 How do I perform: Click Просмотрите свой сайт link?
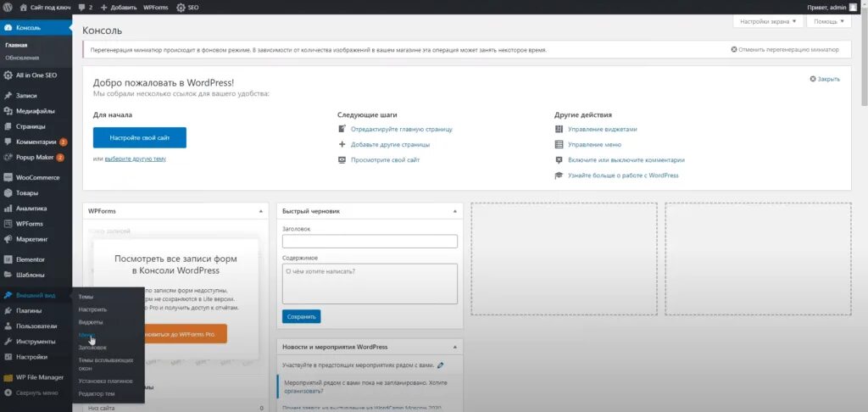pos(386,160)
